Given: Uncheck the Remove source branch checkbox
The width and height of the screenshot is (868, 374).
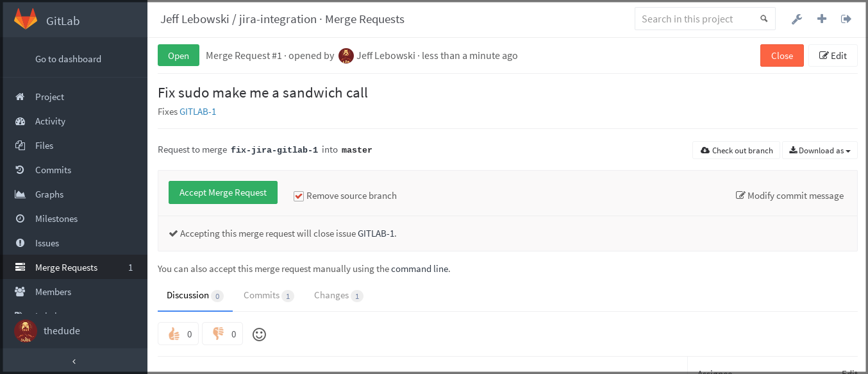Looking at the screenshot, I should (x=298, y=196).
